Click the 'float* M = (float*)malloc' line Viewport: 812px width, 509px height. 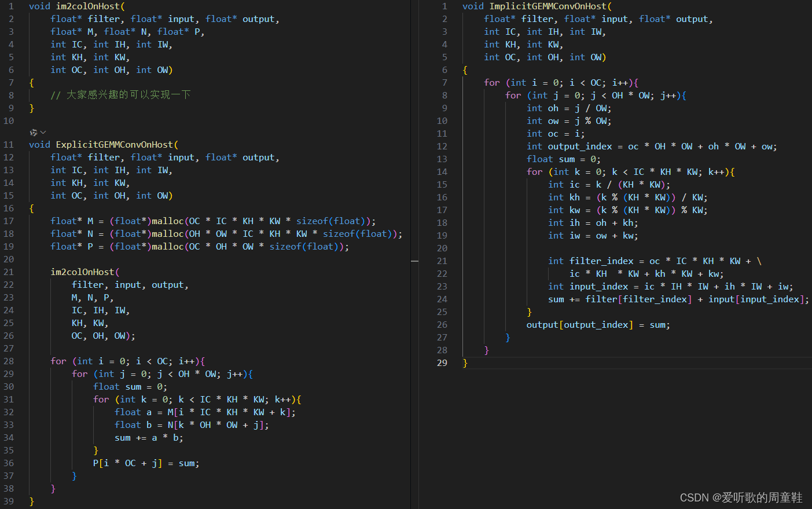pyautogui.click(x=213, y=221)
